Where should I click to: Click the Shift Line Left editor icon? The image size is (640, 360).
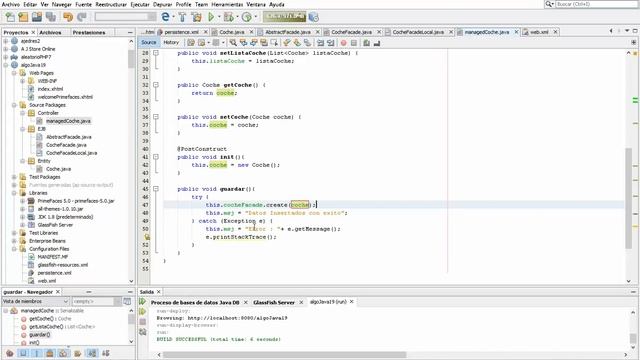(320, 42)
